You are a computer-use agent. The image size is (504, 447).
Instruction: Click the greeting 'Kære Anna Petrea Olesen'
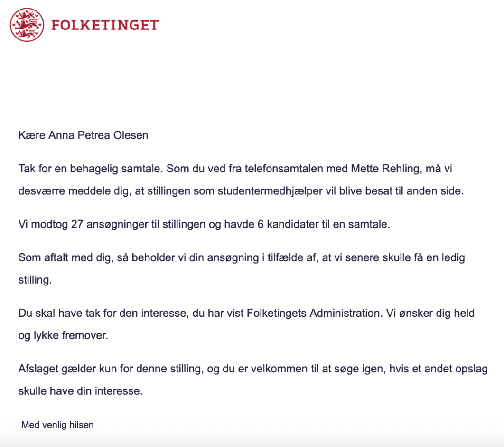pos(83,135)
